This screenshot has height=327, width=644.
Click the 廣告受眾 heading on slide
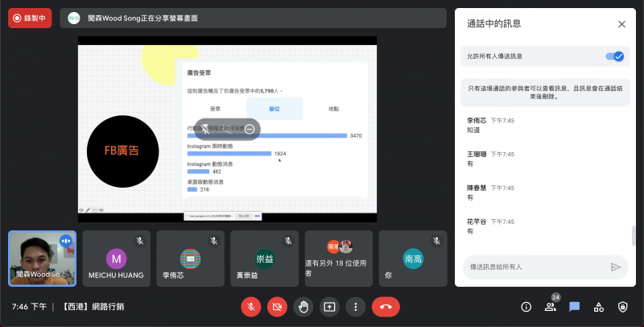click(x=199, y=72)
